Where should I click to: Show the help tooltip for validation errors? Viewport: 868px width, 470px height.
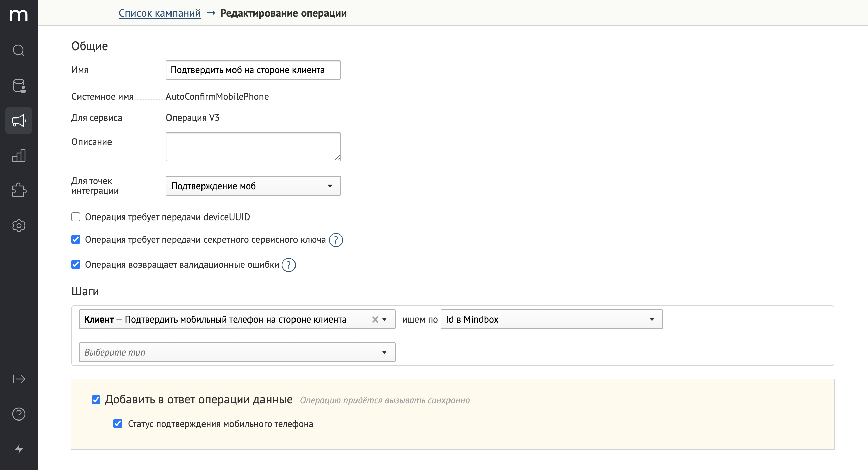(288, 265)
